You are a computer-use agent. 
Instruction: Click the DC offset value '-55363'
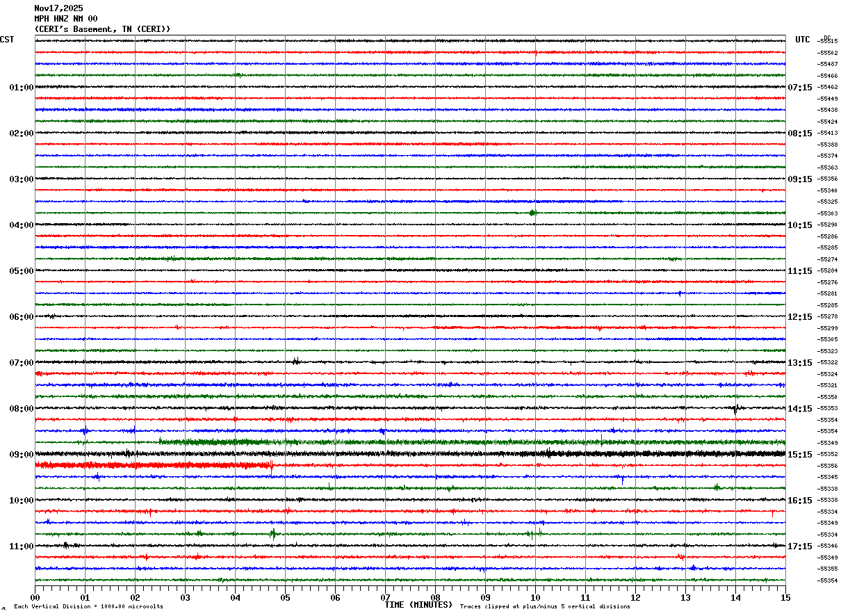point(827,168)
